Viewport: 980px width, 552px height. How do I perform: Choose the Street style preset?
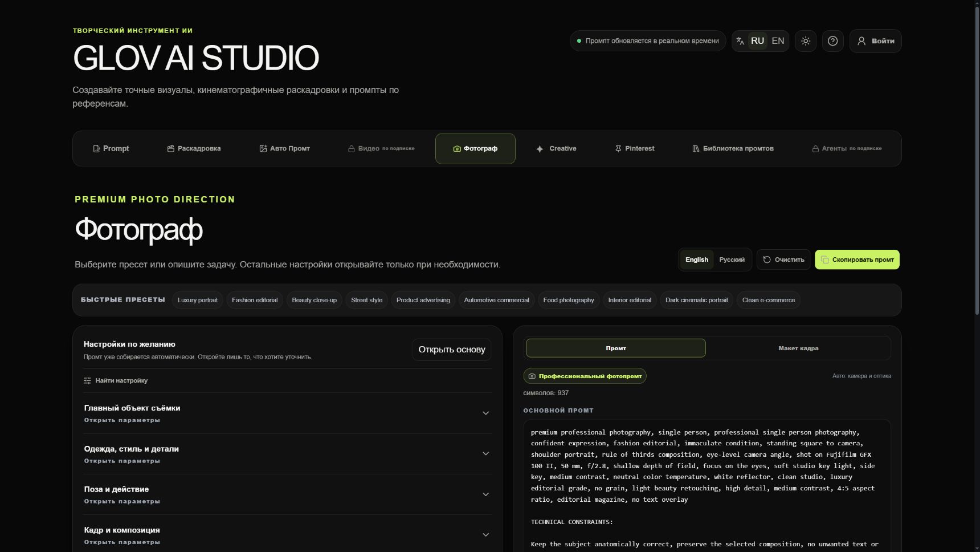pos(366,300)
